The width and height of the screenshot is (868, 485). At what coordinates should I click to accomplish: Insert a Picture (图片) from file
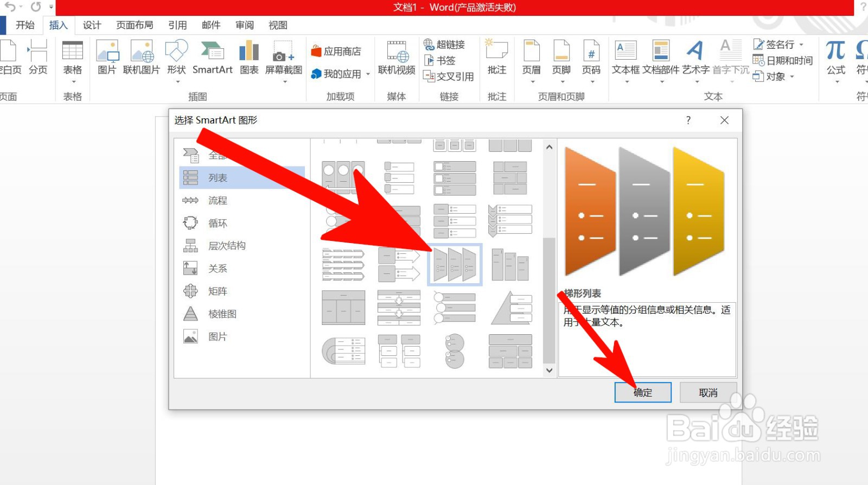click(x=107, y=58)
